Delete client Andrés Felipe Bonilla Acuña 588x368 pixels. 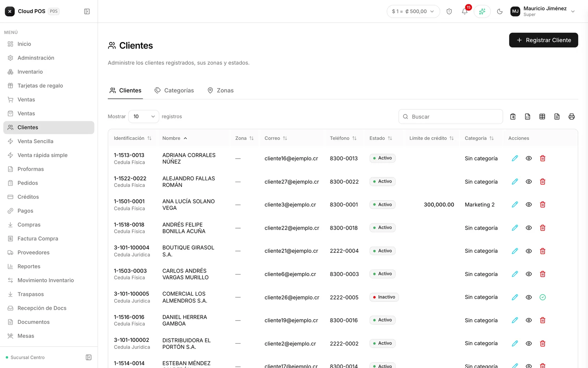coord(542,228)
